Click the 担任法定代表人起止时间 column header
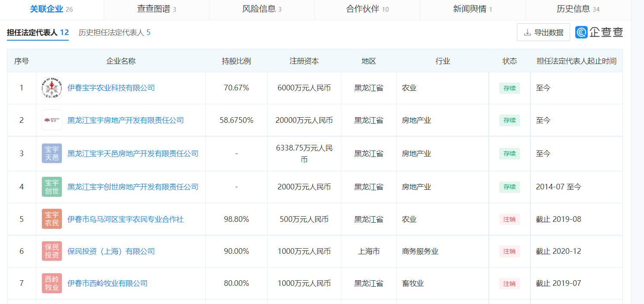Image resolution: width=644 pixels, height=304 pixels. [577, 61]
